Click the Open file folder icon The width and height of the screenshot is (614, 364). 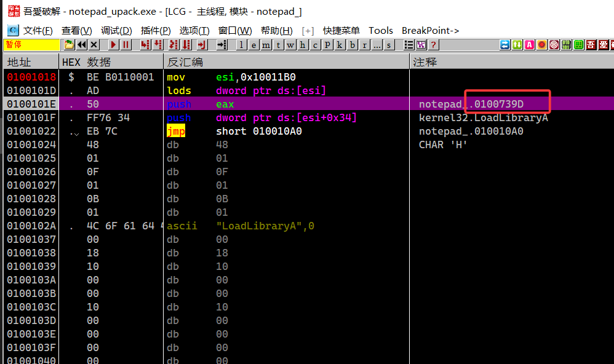coord(70,45)
